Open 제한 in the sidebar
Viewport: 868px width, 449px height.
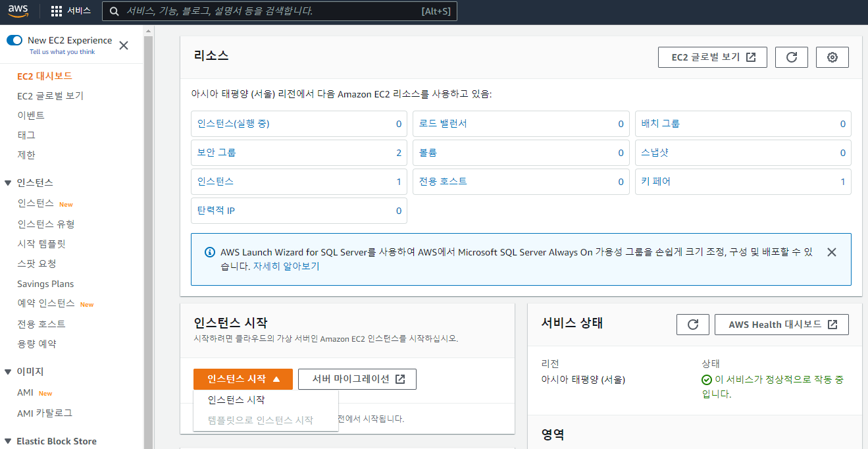(x=26, y=155)
